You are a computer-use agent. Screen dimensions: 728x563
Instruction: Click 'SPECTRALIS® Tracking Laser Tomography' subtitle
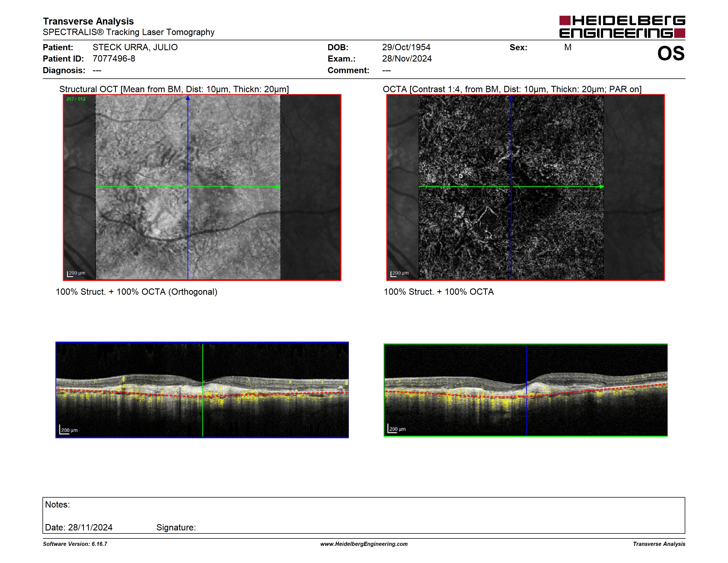point(129,32)
